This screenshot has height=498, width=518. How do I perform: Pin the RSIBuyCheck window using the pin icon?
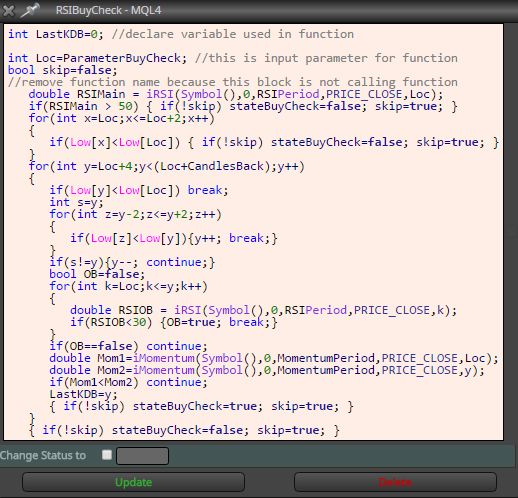tap(30, 10)
